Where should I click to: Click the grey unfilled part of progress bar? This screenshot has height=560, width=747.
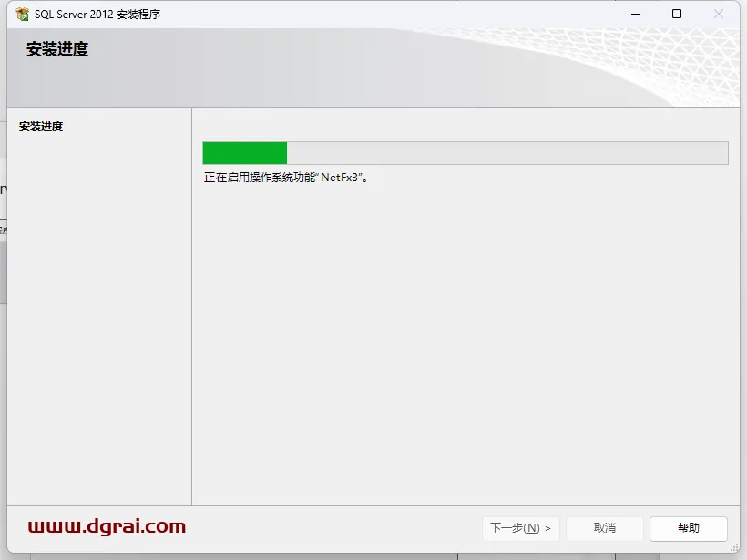[507, 153]
